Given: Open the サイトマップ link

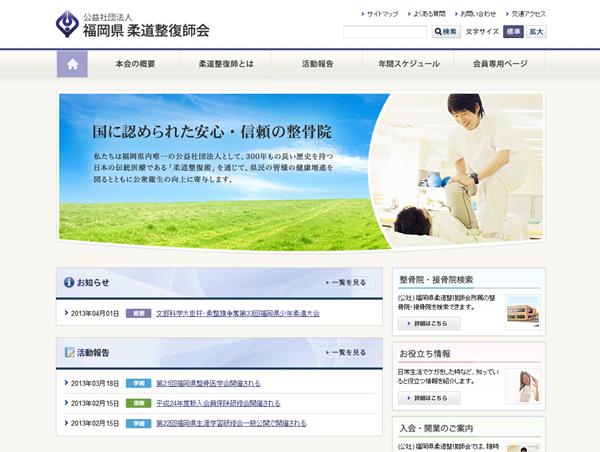Looking at the screenshot, I should click(380, 14).
